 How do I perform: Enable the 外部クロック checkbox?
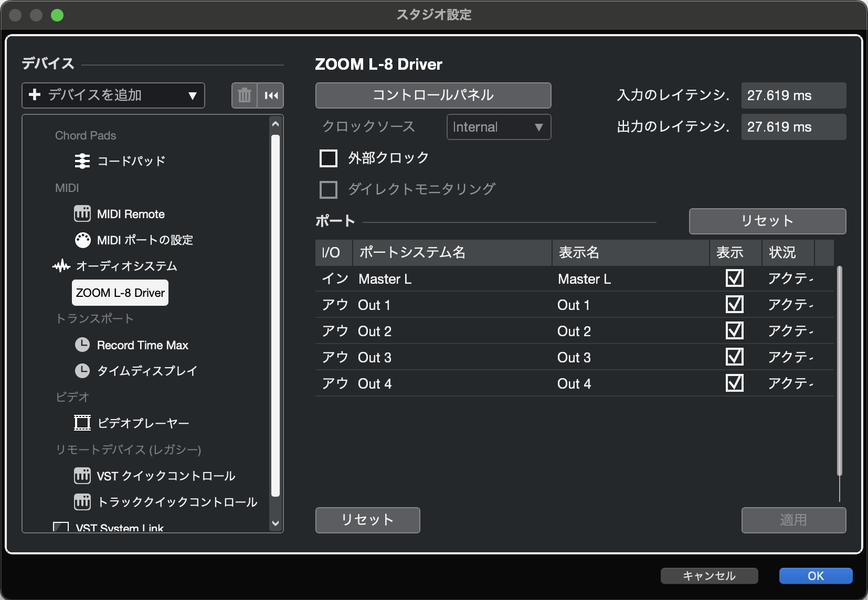click(329, 158)
